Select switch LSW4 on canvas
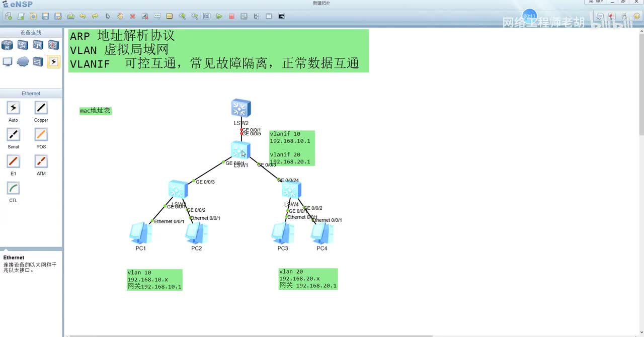This screenshot has width=644, height=337. click(x=291, y=190)
